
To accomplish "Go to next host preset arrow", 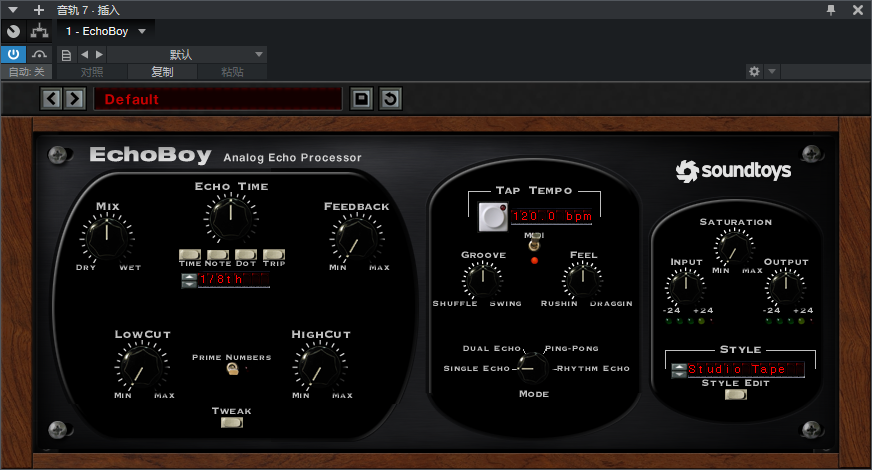I will (x=99, y=55).
